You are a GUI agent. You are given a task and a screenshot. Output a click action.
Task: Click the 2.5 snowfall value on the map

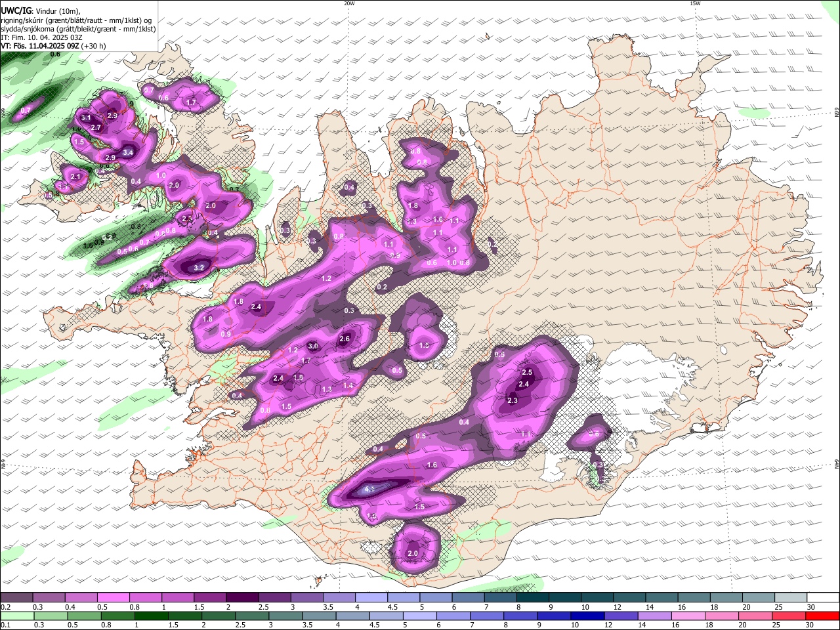tap(527, 373)
